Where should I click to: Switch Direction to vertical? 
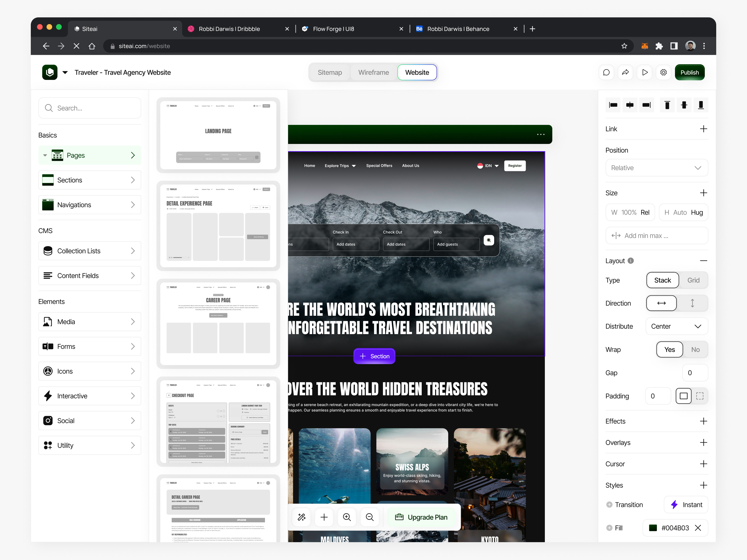pos(692,303)
